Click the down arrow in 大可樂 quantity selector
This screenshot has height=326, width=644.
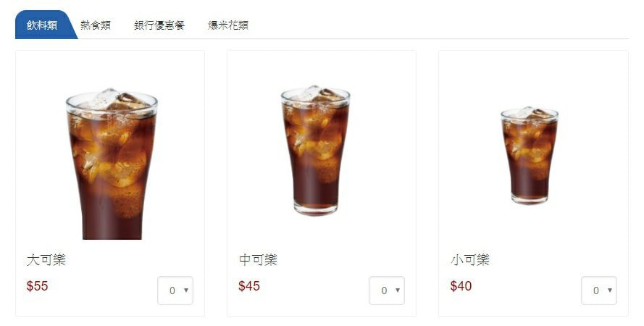(x=186, y=291)
